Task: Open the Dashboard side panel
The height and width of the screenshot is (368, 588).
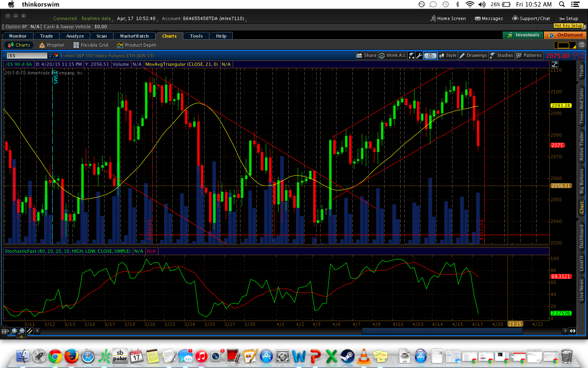Action: coord(581,236)
